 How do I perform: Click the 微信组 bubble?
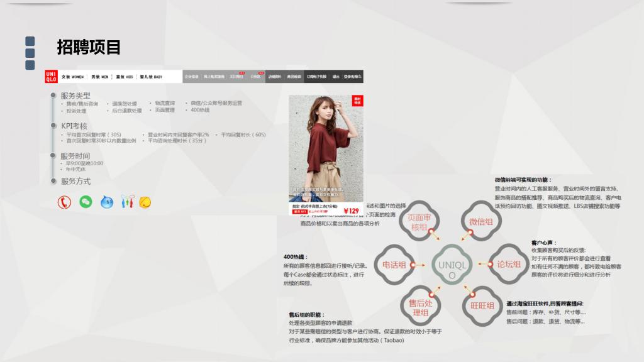click(481, 222)
